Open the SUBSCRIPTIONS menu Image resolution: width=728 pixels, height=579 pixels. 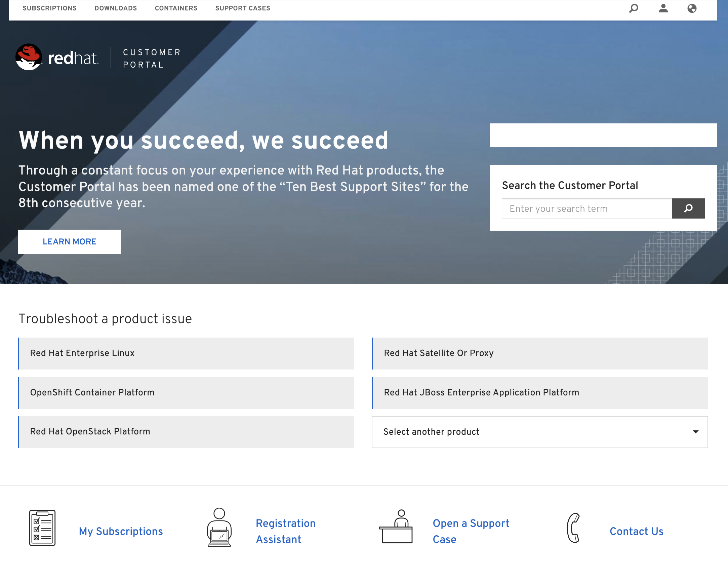point(49,8)
